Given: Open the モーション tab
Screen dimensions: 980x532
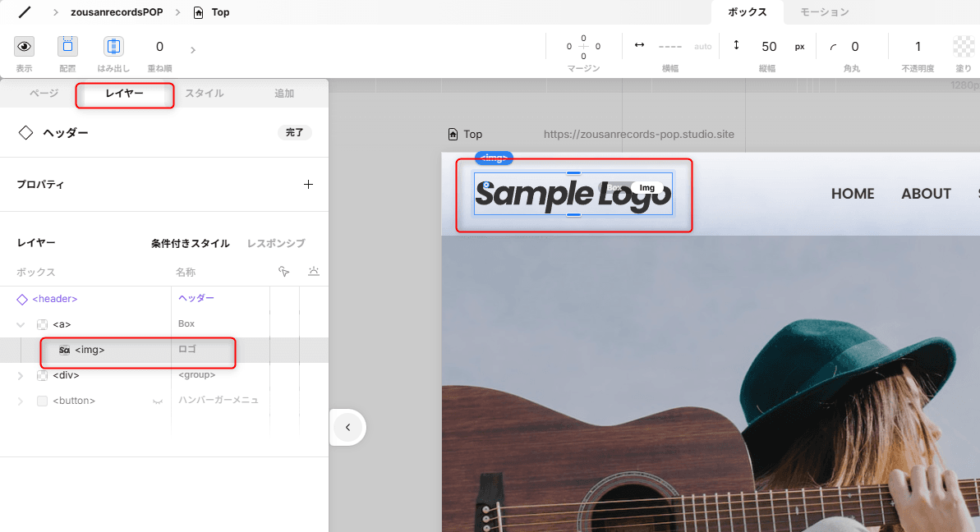Looking at the screenshot, I should tap(824, 12).
